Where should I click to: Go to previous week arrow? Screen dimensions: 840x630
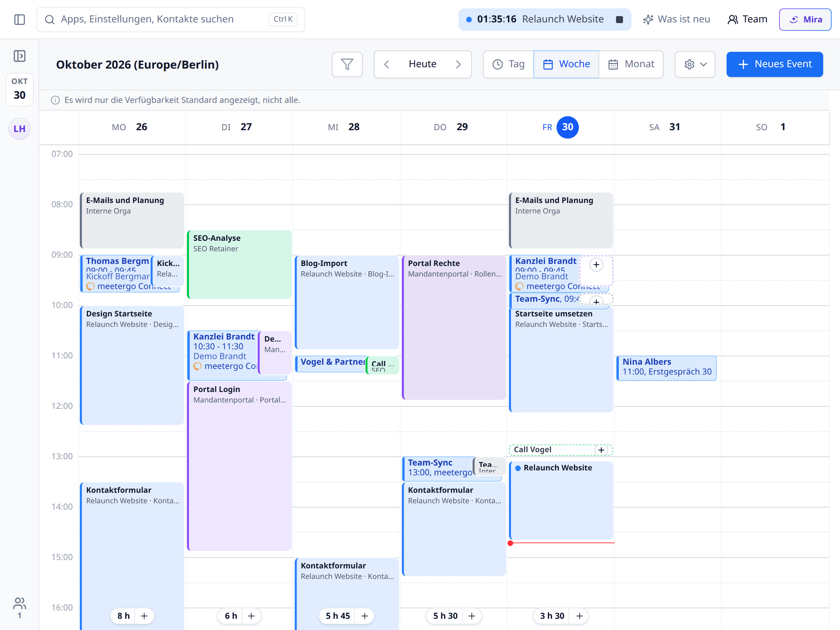[x=387, y=64]
